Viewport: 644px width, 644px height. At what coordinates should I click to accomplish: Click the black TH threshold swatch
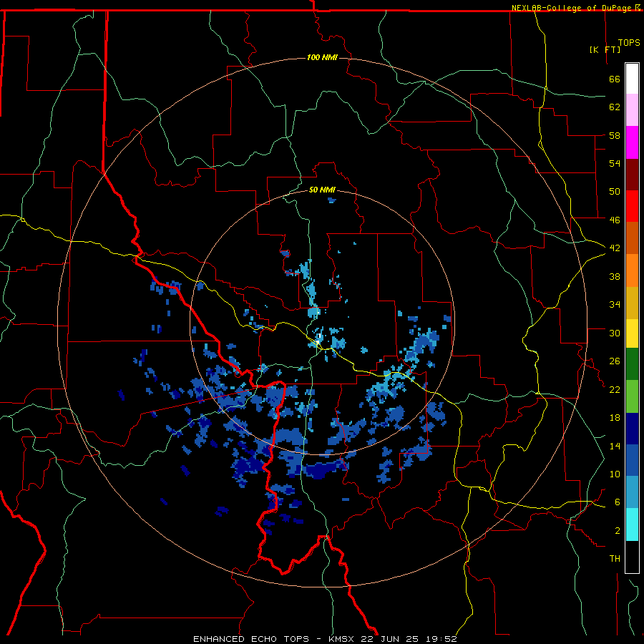click(x=632, y=557)
